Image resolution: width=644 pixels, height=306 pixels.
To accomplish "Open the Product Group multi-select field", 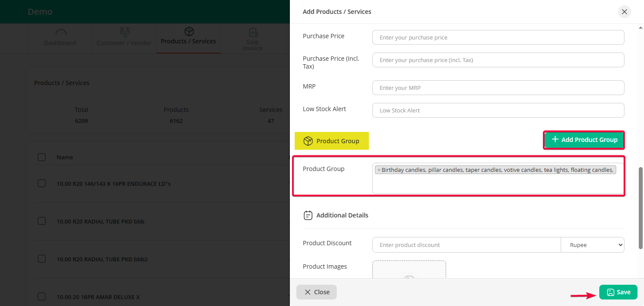I will [497, 184].
